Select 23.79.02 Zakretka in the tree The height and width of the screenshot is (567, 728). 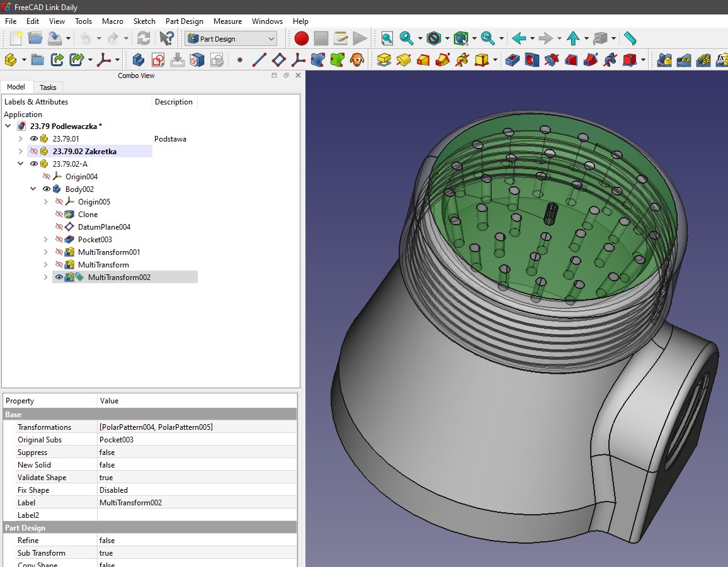84,151
